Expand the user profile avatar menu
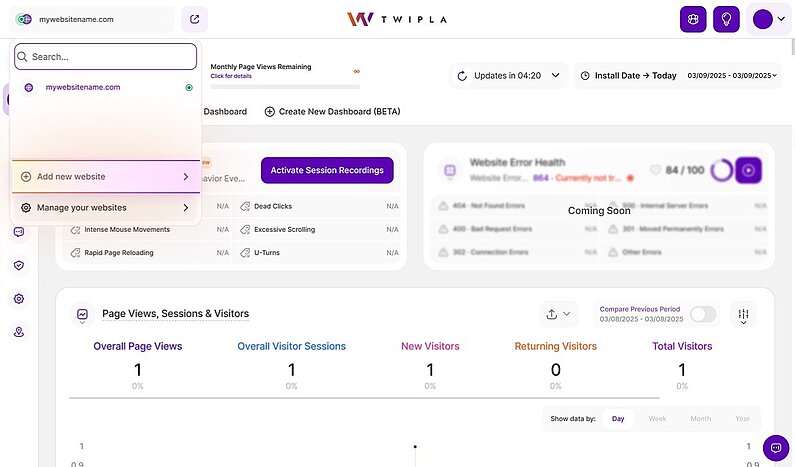 [x=769, y=19]
